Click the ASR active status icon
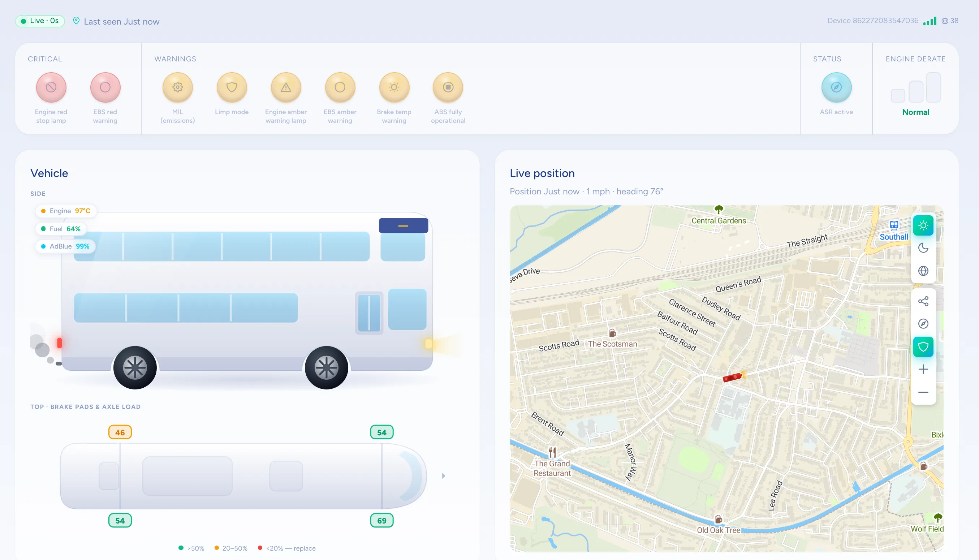Viewport: 979px width, 560px height. [x=836, y=87]
